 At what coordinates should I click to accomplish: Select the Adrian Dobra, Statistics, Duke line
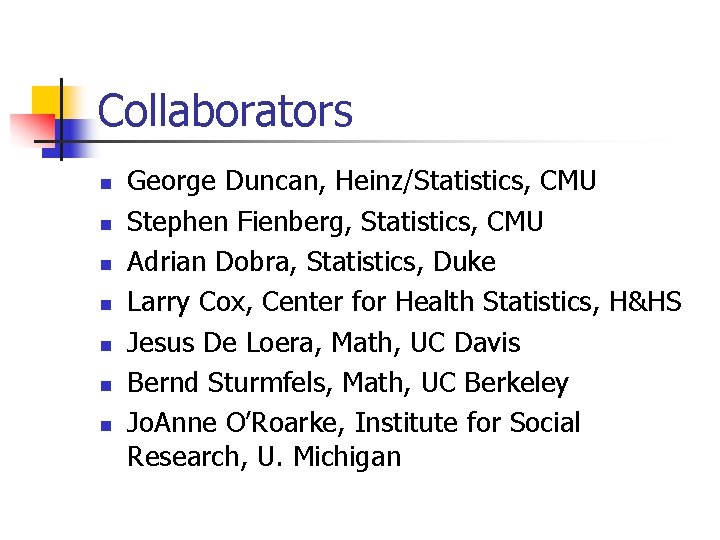311,262
